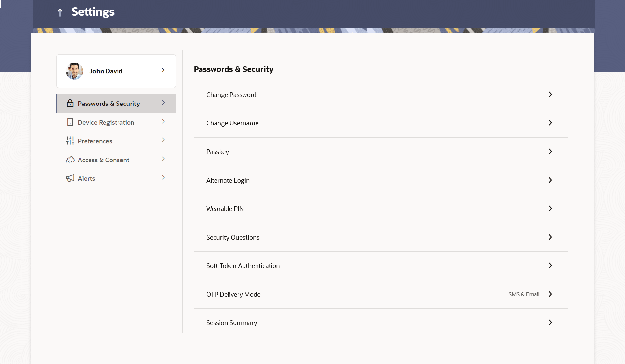Switch to Preferences settings section
This screenshot has height=364, width=625.
tap(95, 141)
